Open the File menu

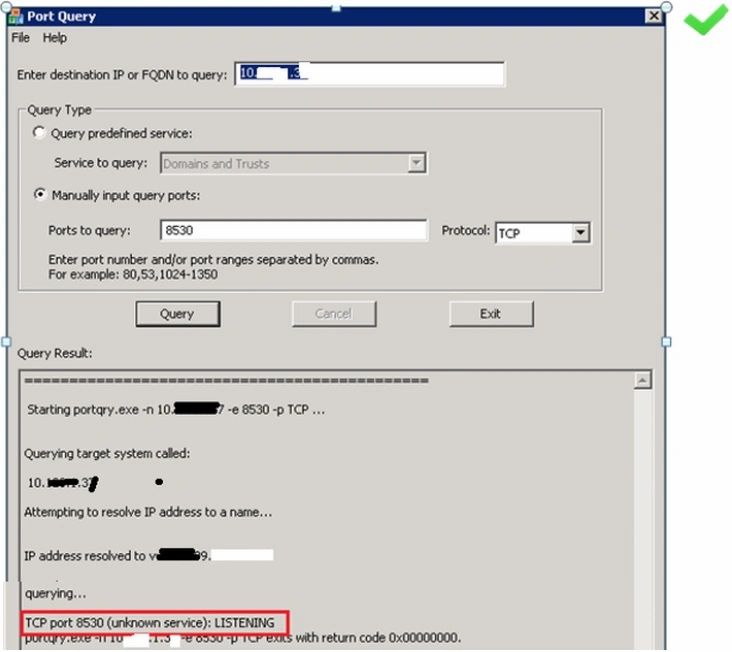point(21,38)
